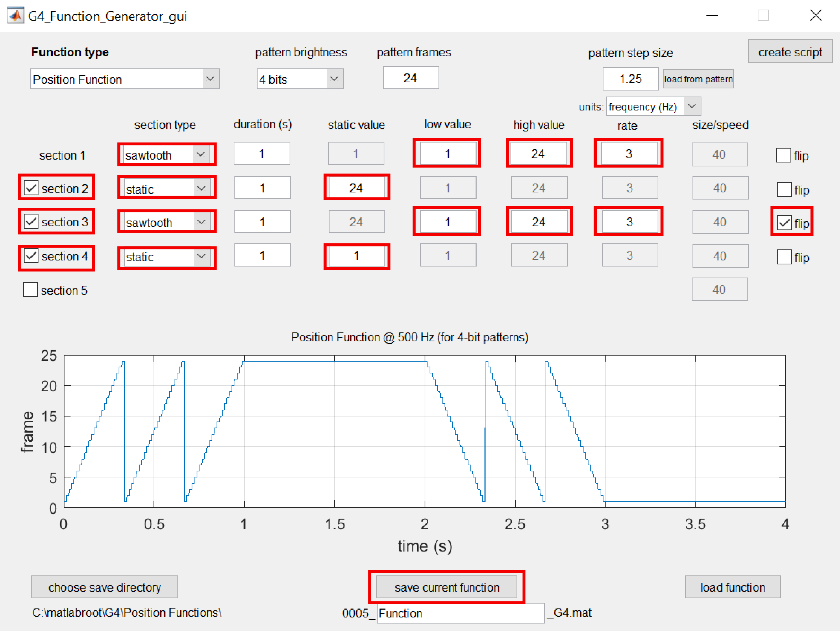Screen dimensions: 840x631
Task: Deselect the section 3 checkbox
Action: [x=31, y=222]
